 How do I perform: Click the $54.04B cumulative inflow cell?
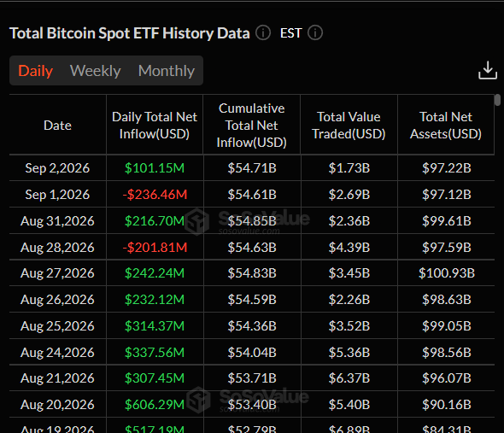pos(252,353)
